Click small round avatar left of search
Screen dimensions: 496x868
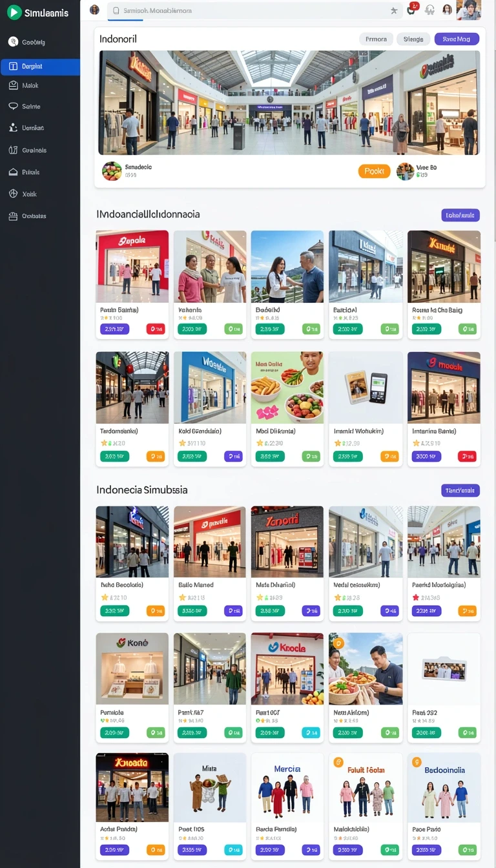point(94,10)
